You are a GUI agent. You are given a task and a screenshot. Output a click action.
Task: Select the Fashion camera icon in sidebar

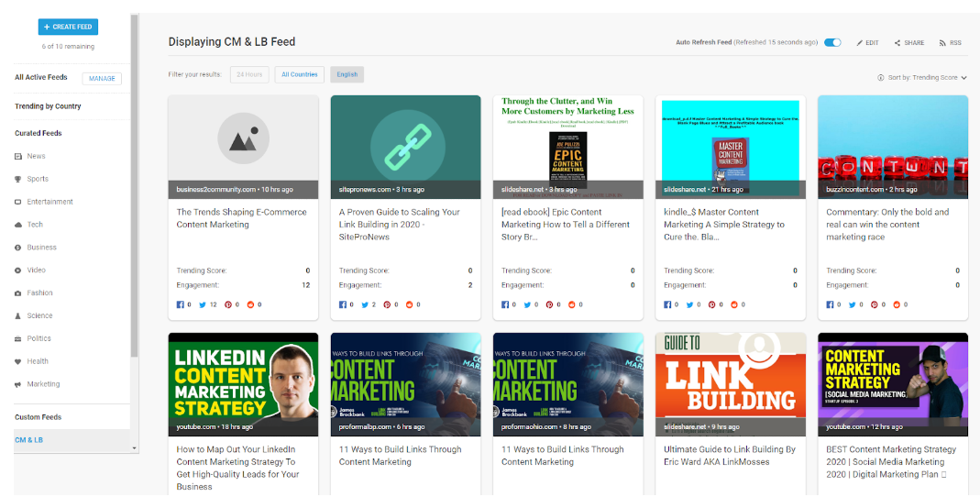(18, 293)
